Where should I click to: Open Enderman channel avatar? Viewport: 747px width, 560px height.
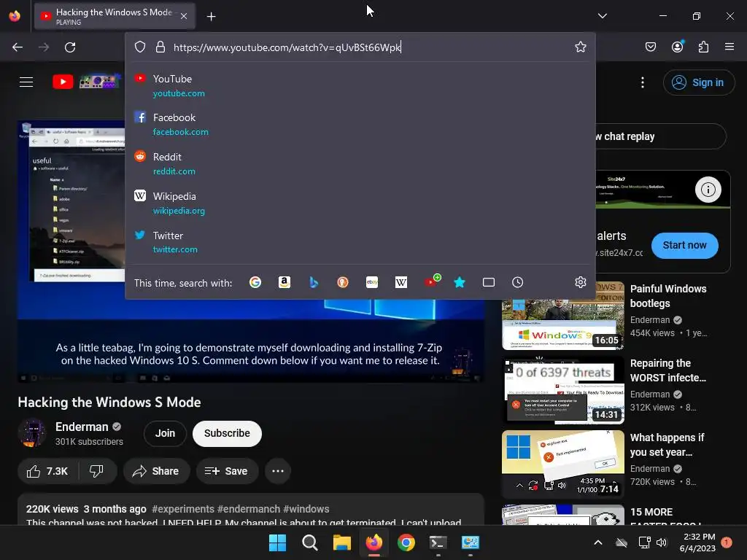tap(32, 433)
